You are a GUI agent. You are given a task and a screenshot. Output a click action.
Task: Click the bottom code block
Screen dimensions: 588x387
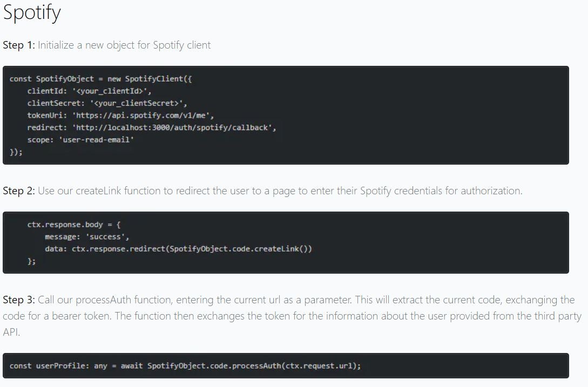pos(286,366)
